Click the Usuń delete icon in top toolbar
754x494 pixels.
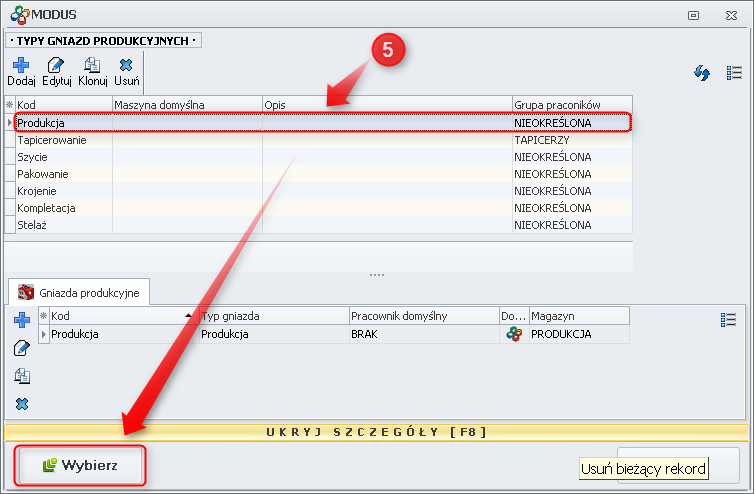tap(126, 65)
